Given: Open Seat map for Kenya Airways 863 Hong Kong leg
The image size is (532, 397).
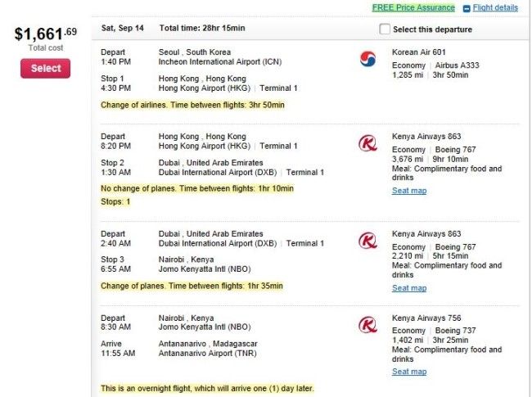Looking at the screenshot, I should [x=409, y=192].
